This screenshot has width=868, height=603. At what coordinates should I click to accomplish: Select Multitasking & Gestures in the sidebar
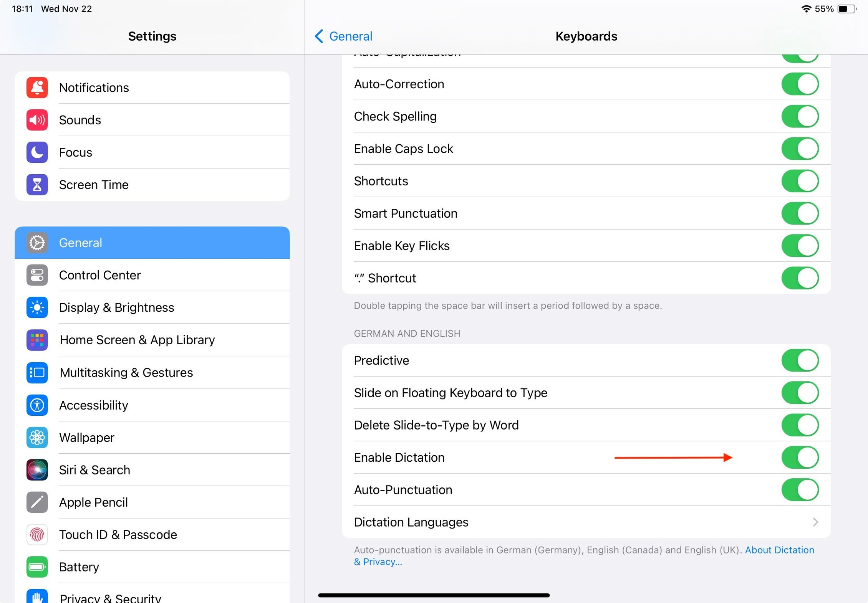pyautogui.click(x=126, y=373)
